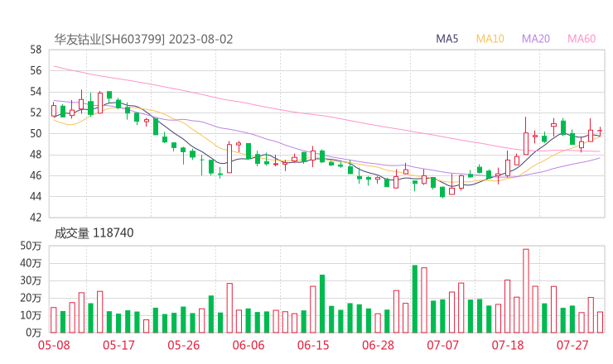This screenshot has height=364, width=613.
Task: Click the 成交量 118740 volume label
Action: (x=94, y=233)
